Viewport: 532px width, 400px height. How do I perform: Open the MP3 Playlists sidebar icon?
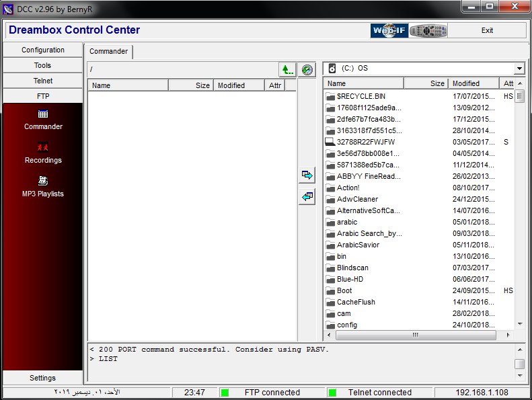pos(43,181)
